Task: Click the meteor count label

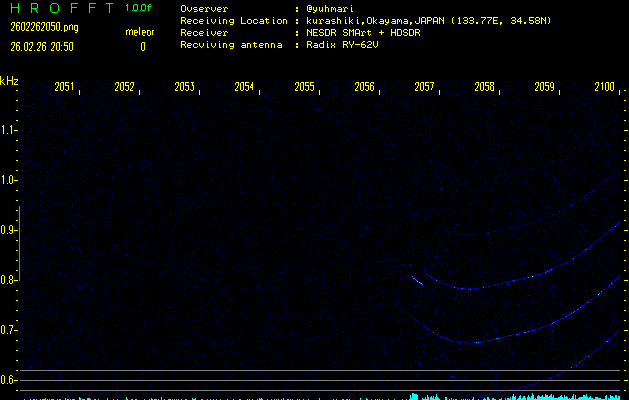Action: pyautogui.click(x=139, y=32)
